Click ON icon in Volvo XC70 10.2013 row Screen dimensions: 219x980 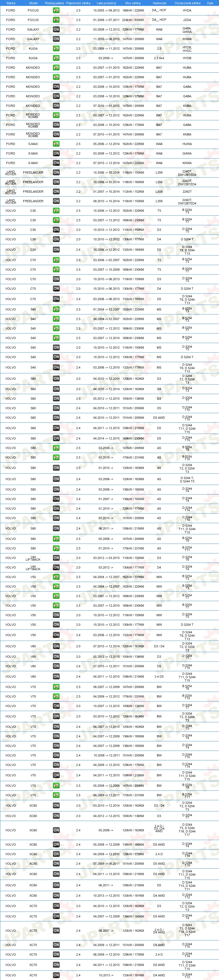(56, 975)
